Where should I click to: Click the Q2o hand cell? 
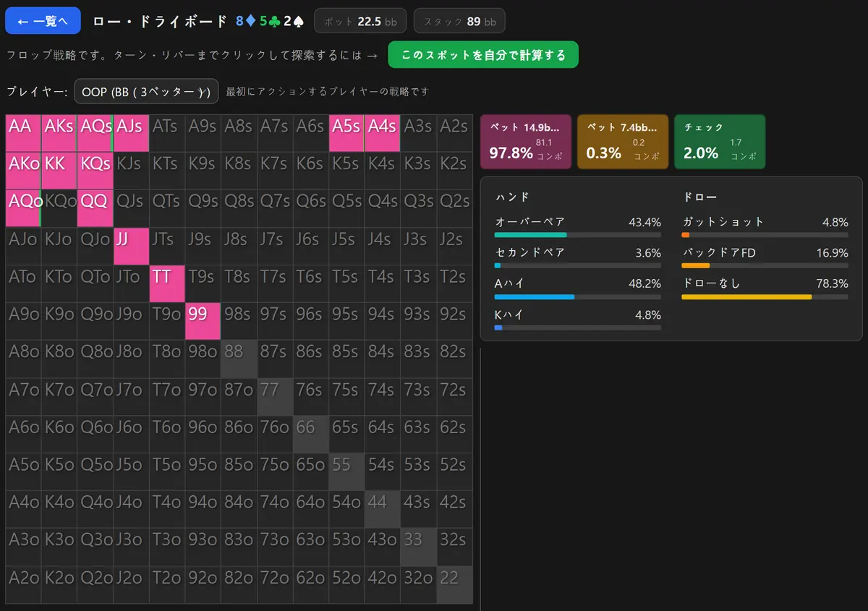point(95,584)
